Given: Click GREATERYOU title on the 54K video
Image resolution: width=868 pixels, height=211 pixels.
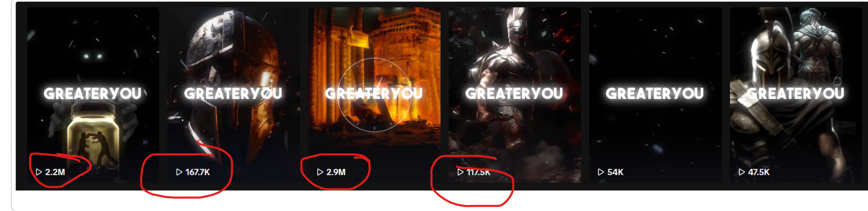Looking at the screenshot, I should 655,93.
